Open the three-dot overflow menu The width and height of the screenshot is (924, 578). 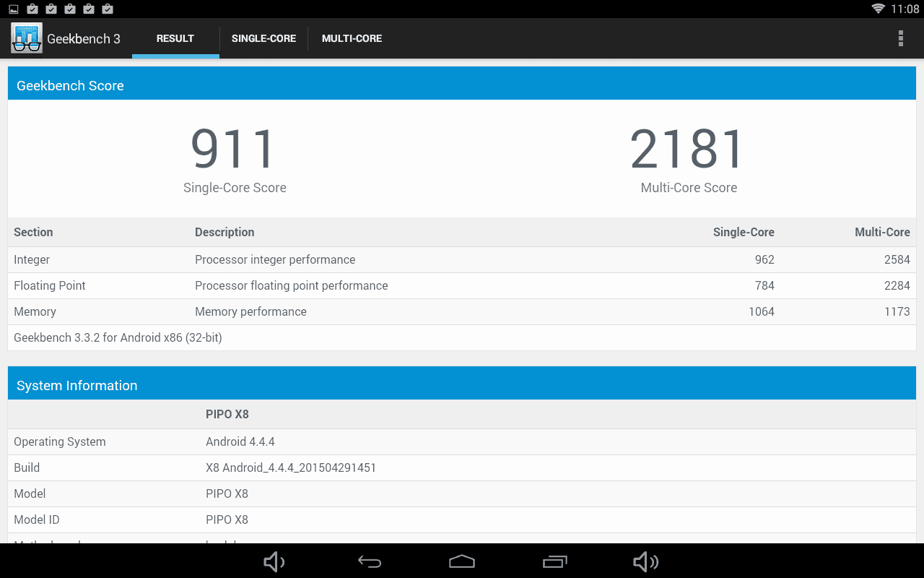pos(900,38)
